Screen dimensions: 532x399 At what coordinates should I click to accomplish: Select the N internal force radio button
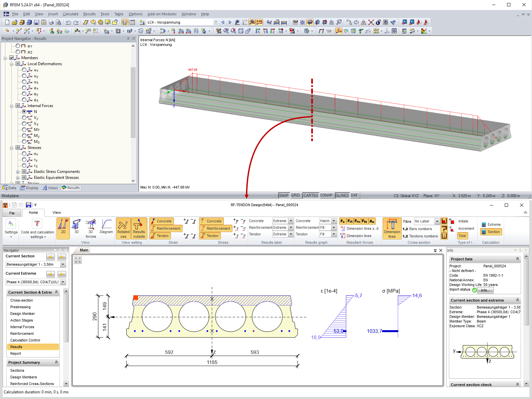point(24,112)
